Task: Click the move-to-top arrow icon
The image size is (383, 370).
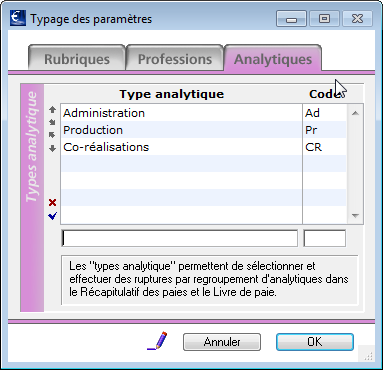Action: 52,110
